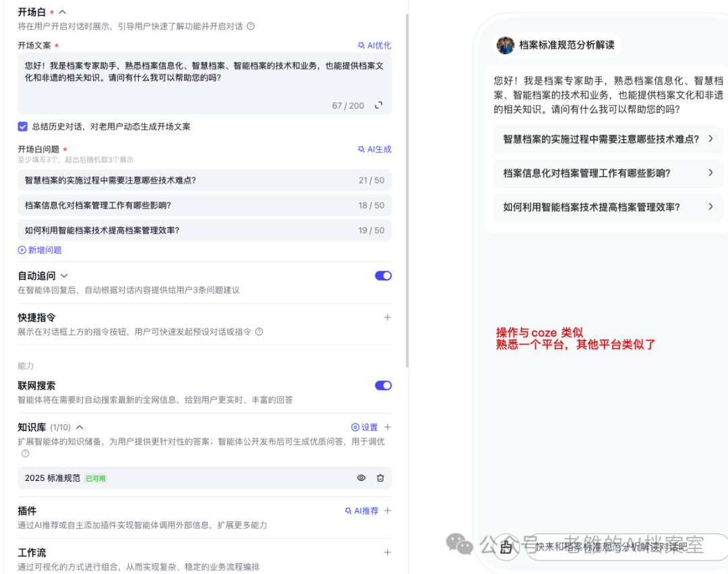Turn off the 自动追问 switch
Image resolution: width=728 pixels, height=574 pixels.
(x=383, y=276)
